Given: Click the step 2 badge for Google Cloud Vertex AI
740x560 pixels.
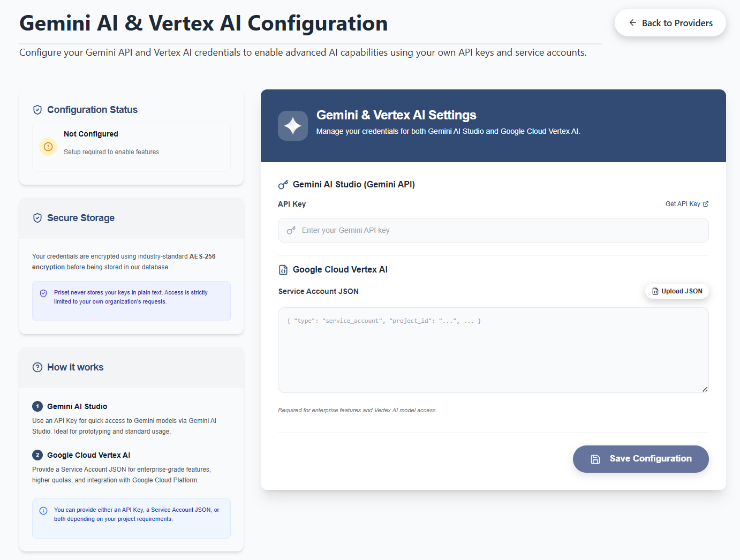Looking at the screenshot, I should 37,455.
